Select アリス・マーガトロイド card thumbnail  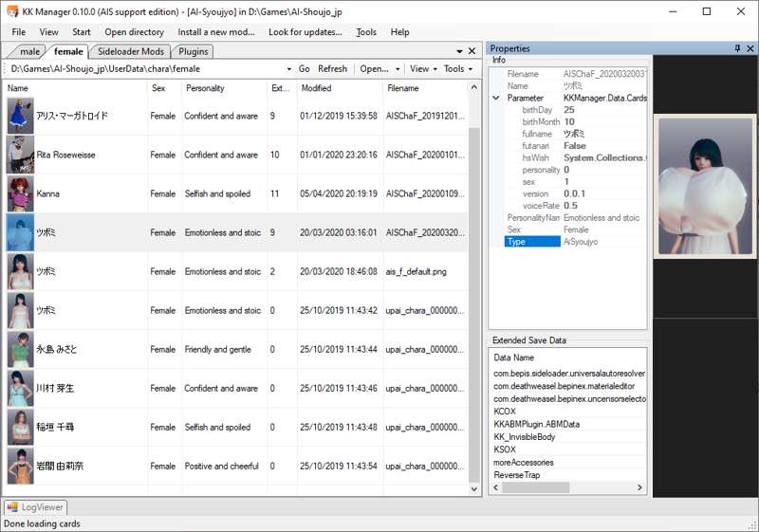click(x=20, y=116)
